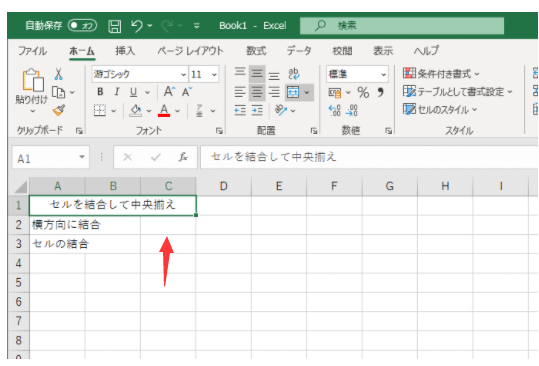Image resolution: width=539 pixels, height=366 pixels.
Task: Decrease font size with smaller A icon
Action: tap(187, 92)
